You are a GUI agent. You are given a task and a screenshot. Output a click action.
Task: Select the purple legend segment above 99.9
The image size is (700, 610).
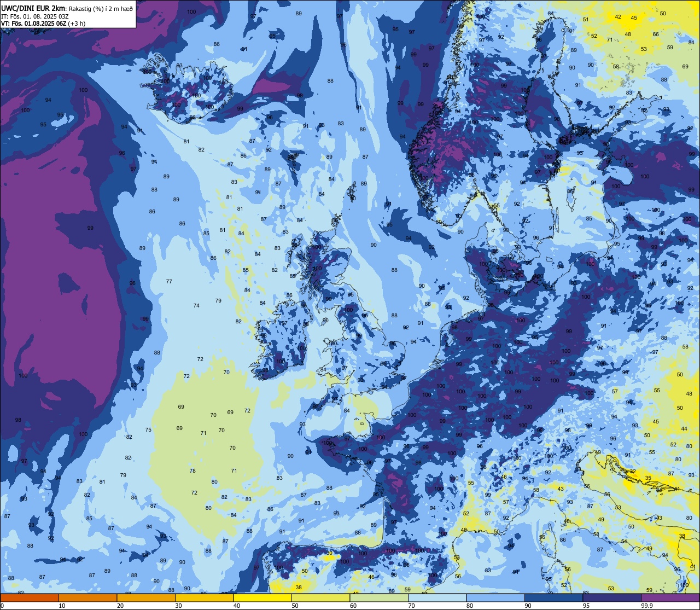pyautogui.click(x=670, y=597)
